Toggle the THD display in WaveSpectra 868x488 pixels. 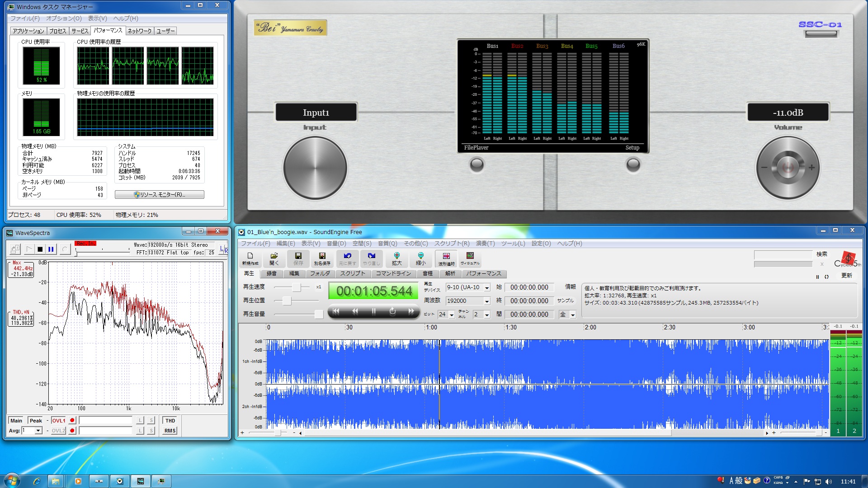170,421
